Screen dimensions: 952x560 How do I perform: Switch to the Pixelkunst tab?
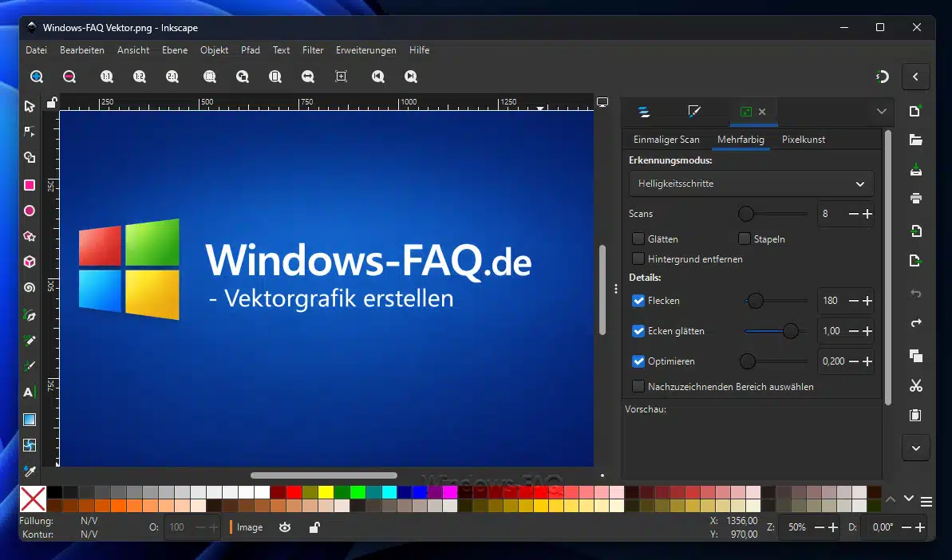(803, 140)
